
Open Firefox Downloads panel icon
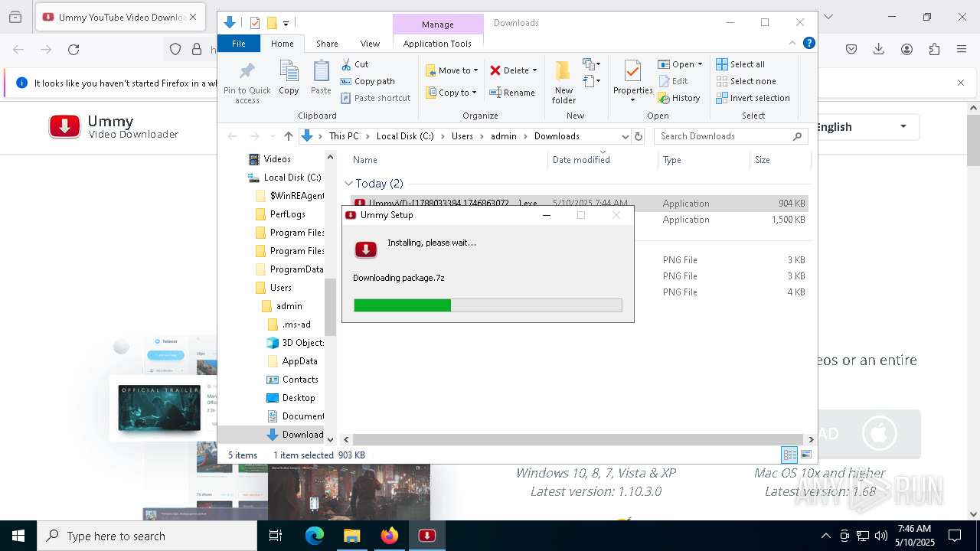point(879,50)
